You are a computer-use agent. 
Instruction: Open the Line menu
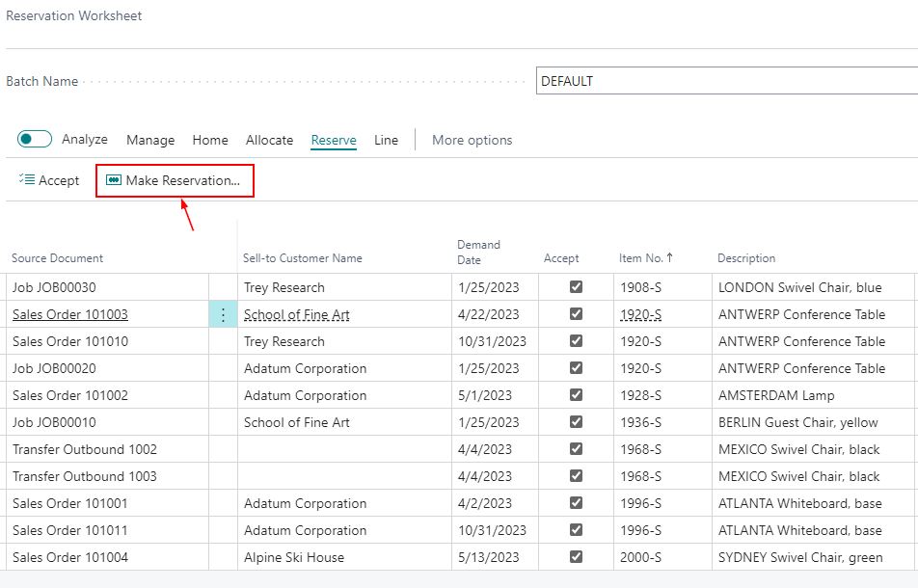click(x=386, y=140)
